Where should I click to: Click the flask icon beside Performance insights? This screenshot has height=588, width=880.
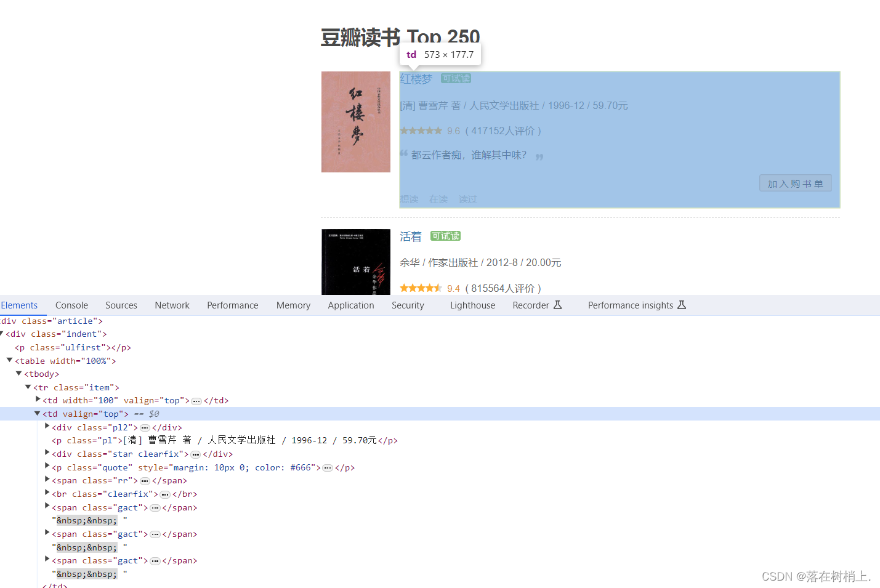[681, 305]
